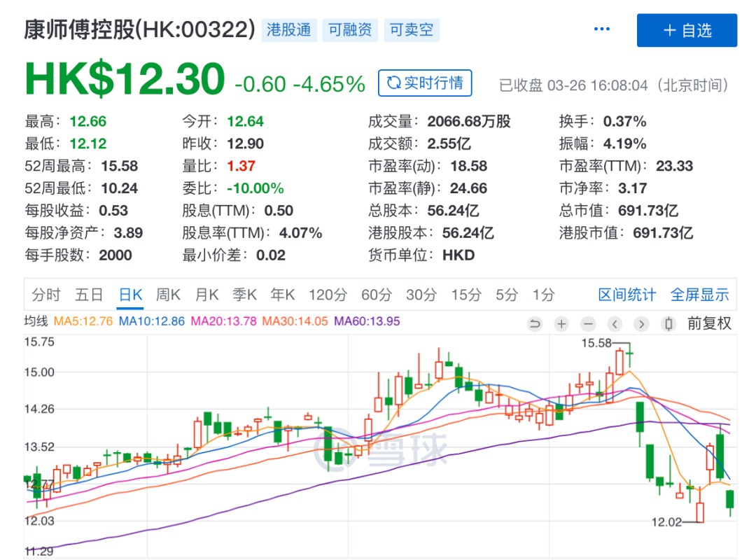The image size is (756, 560).
Task: Zoom out chart with minus icon
Action: [588, 323]
